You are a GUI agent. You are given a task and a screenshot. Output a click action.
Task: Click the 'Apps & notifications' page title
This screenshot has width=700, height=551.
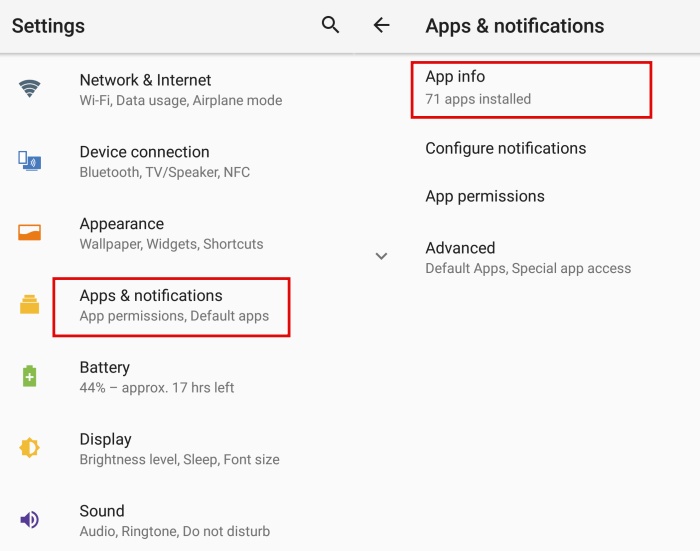click(515, 26)
